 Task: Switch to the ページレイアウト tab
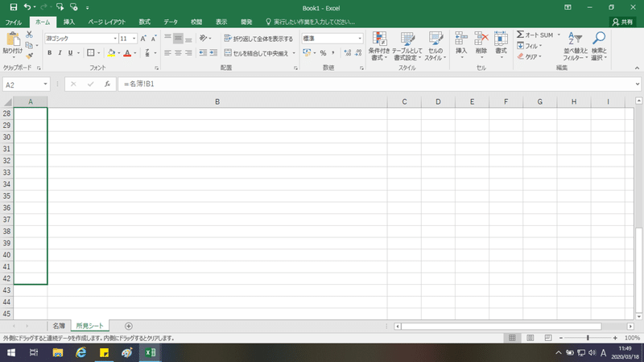click(107, 23)
